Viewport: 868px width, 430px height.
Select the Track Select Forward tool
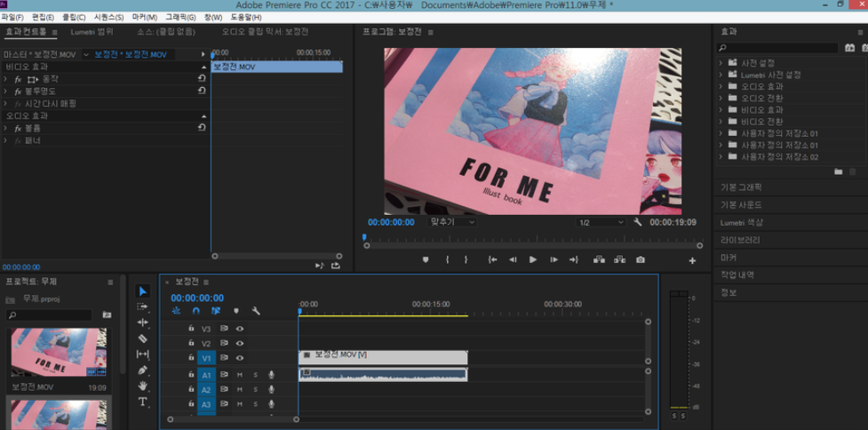click(x=143, y=307)
